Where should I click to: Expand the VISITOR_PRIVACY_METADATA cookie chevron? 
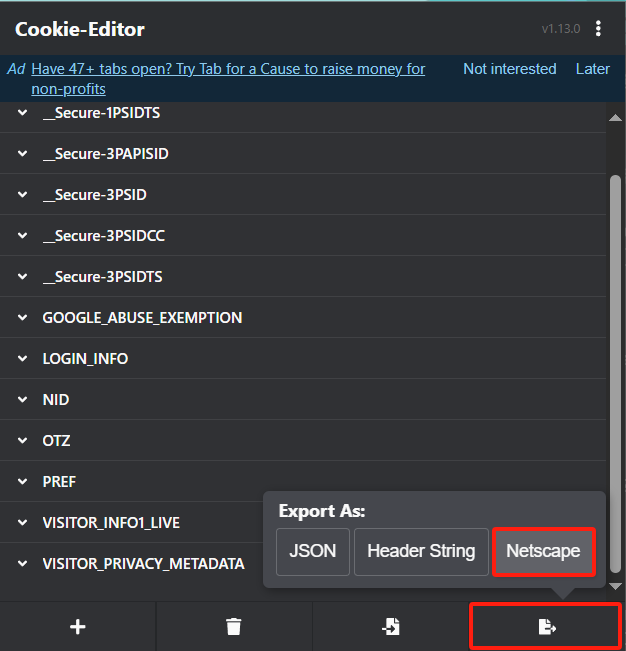(x=22, y=563)
